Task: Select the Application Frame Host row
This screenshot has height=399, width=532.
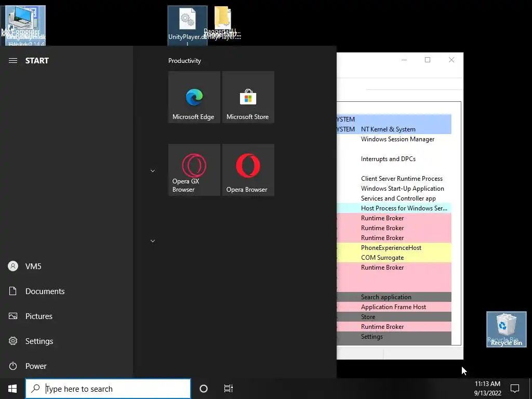Action: [394, 307]
